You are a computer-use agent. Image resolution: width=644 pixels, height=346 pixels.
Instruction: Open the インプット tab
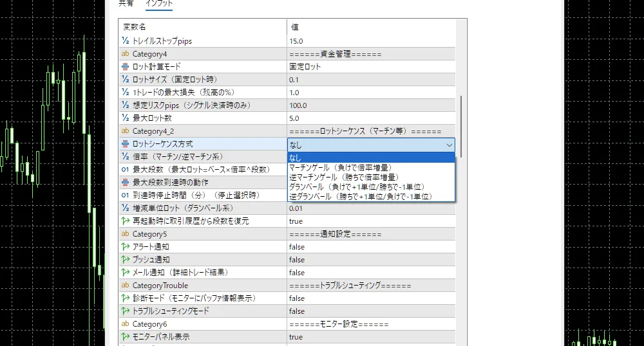159,4
